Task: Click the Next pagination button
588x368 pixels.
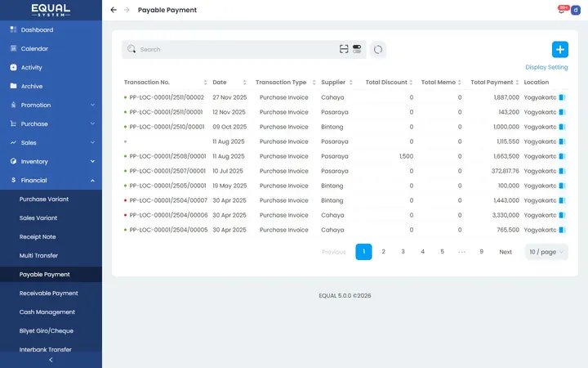Action: (x=506, y=252)
